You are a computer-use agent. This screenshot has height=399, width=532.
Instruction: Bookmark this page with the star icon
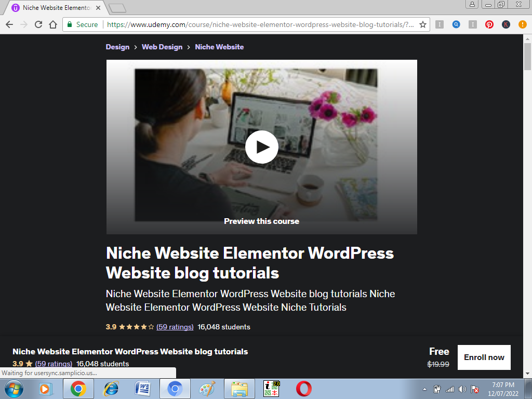click(x=423, y=24)
